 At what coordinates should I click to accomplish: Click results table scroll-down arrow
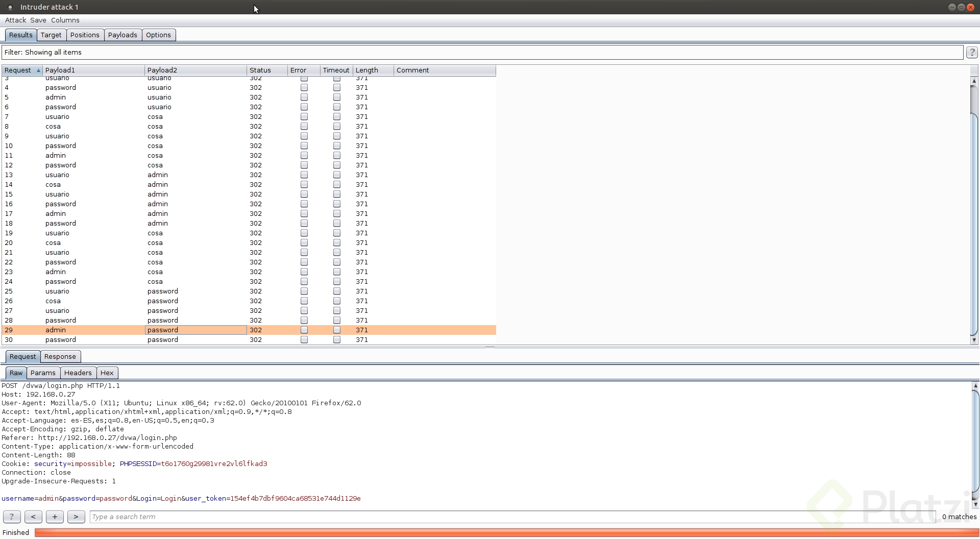[974, 340]
